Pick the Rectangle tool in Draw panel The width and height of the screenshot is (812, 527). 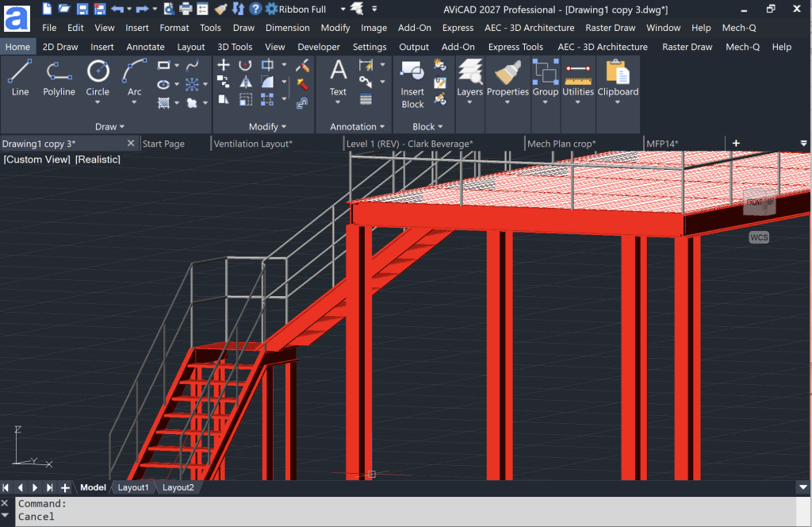tap(163, 65)
